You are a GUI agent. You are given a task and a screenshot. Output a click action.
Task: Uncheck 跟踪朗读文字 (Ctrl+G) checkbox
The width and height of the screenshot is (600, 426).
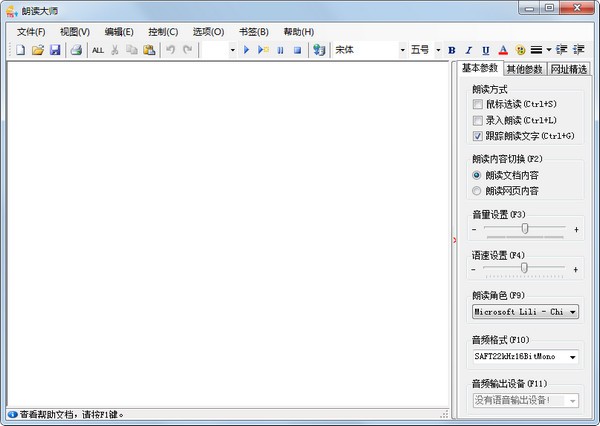478,136
